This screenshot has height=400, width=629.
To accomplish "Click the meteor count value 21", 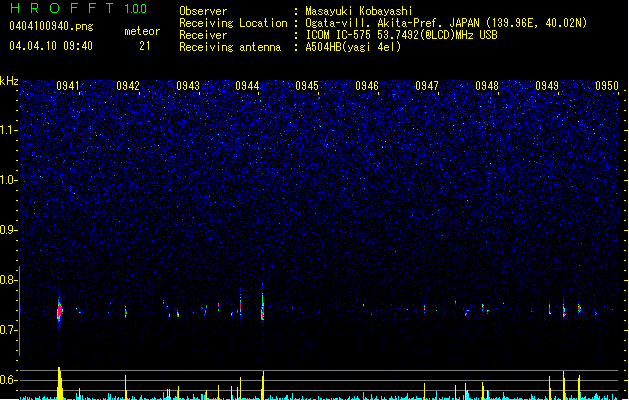I will tap(145, 46).
